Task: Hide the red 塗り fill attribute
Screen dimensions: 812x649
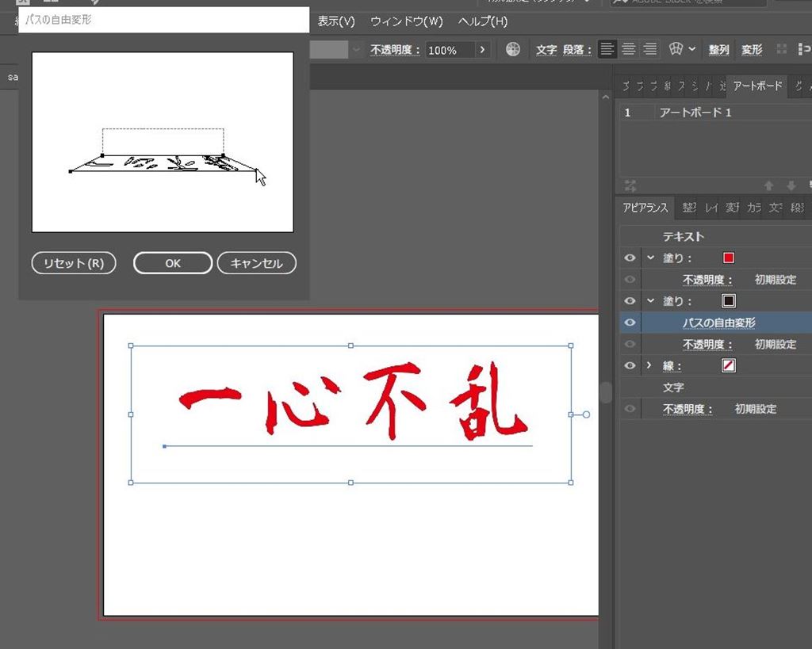Action: pyautogui.click(x=630, y=258)
